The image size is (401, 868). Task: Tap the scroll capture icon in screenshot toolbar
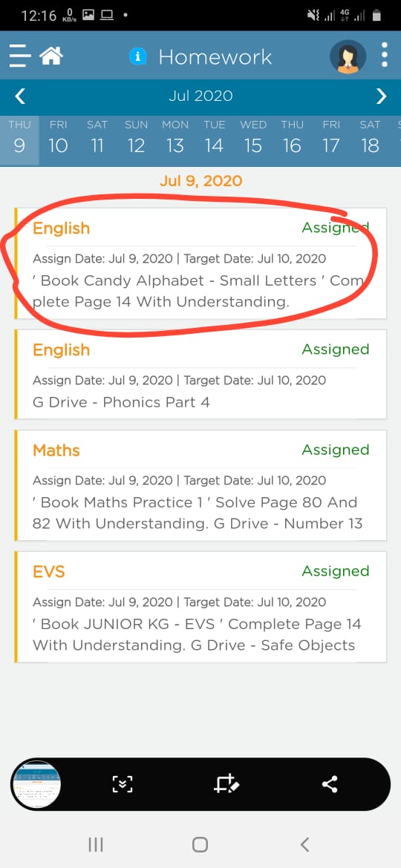pos(123,784)
